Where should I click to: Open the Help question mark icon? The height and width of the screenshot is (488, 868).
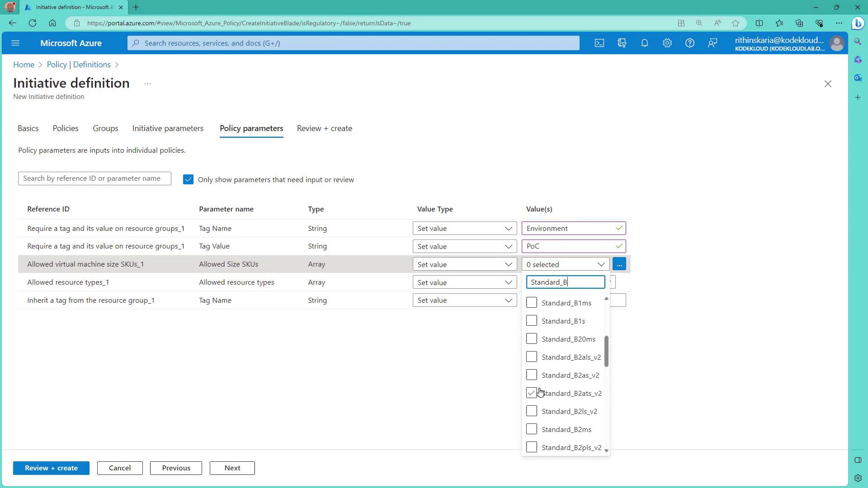(x=690, y=43)
